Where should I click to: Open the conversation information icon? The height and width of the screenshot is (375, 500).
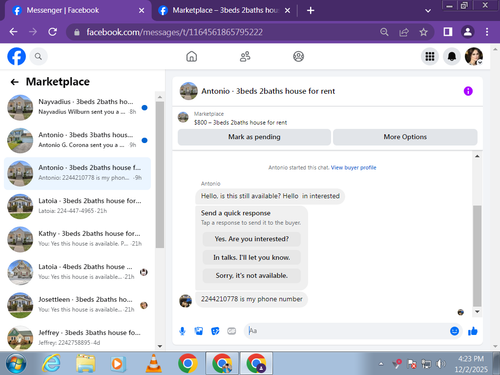(x=468, y=91)
